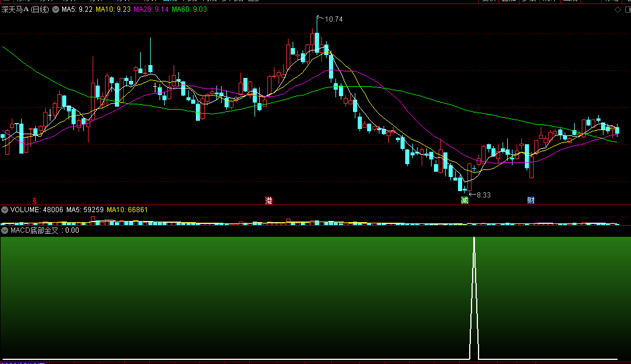Select the MA60: 9.03 label
Screen dimensions: 631x364
[x=189, y=9]
